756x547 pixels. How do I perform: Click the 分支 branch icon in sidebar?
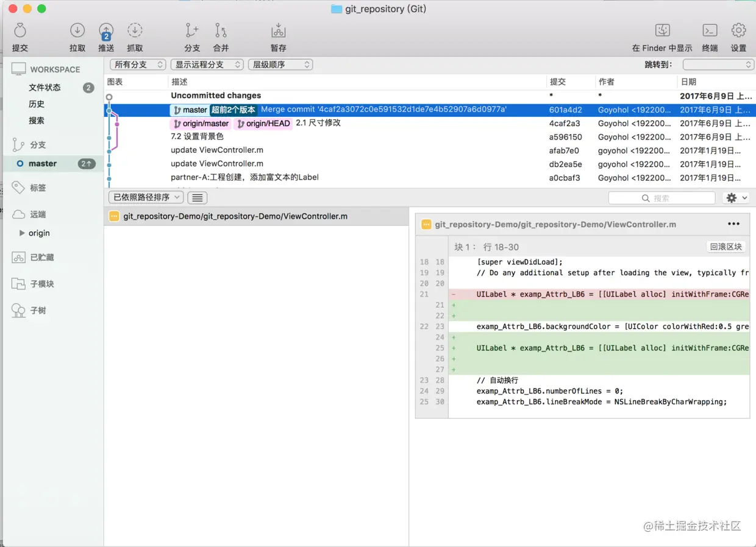(x=18, y=144)
